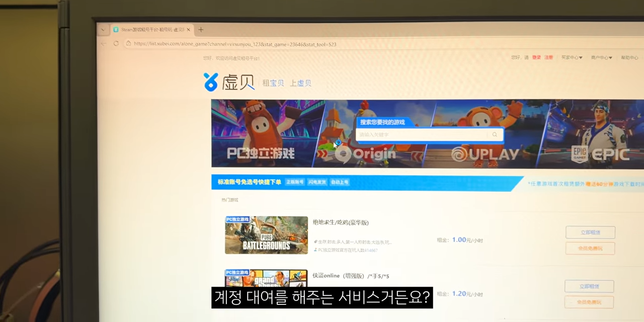This screenshot has height=322, width=644.
Task: Click the game search input box
Action: coord(422,134)
